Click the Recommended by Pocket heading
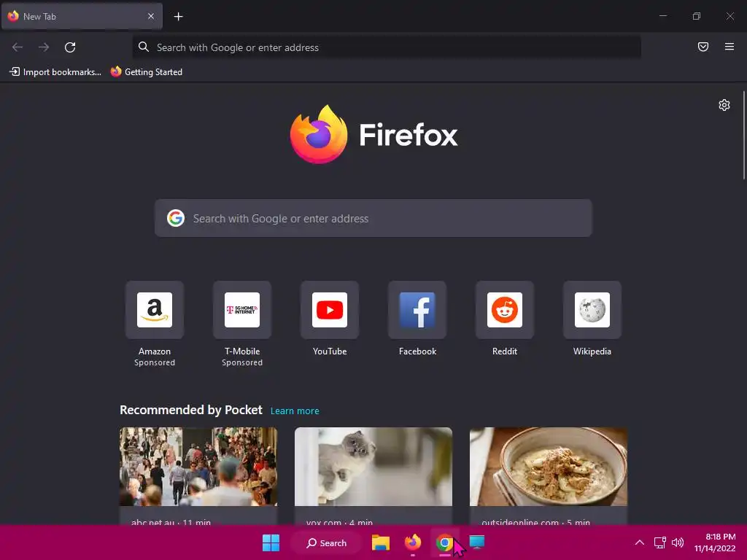This screenshot has width=747, height=560. [191, 410]
